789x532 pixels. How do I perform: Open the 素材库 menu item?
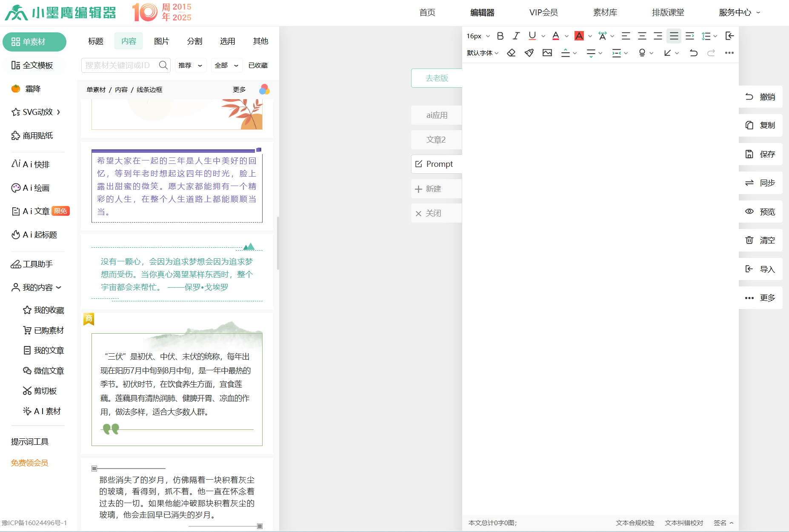coord(605,12)
